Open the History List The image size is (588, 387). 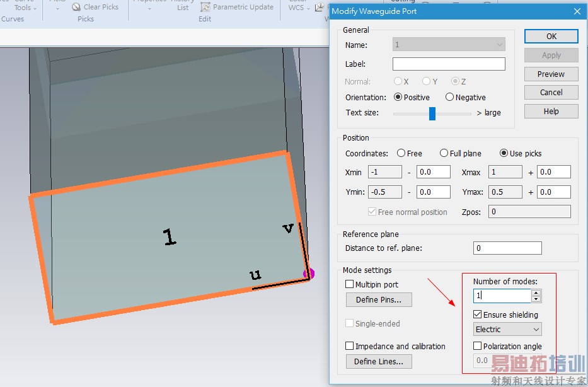click(x=183, y=5)
